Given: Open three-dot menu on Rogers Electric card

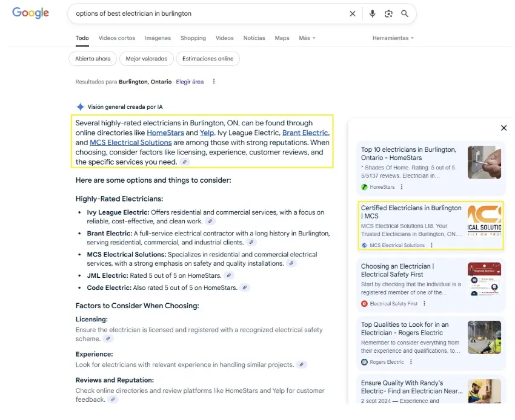Looking at the screenshot, I should coord(411,361).
